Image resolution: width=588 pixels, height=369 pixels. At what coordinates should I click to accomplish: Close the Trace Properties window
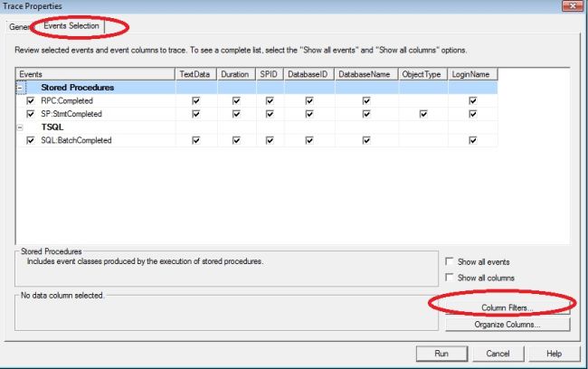click(573, 5)
